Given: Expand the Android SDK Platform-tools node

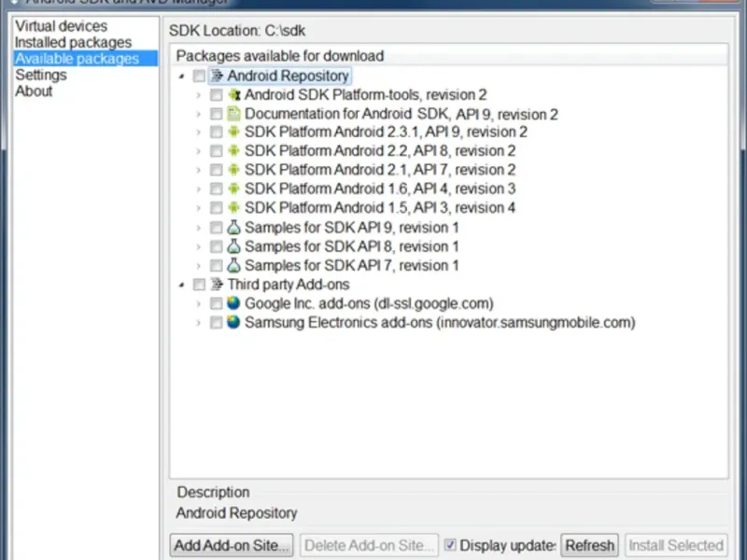Looking at the screenshot, I should click(199, 95).
